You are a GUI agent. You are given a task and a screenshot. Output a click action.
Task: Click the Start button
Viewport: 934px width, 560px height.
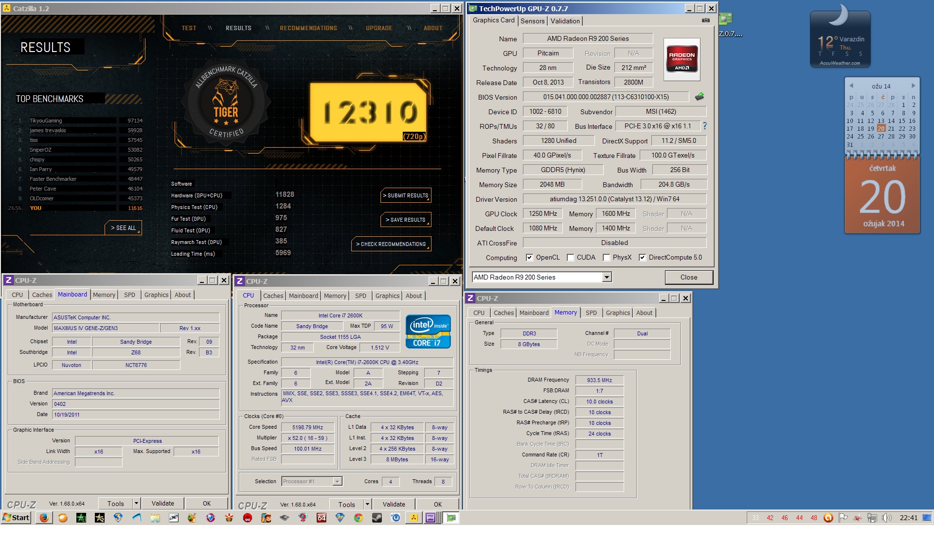point(16,518)
